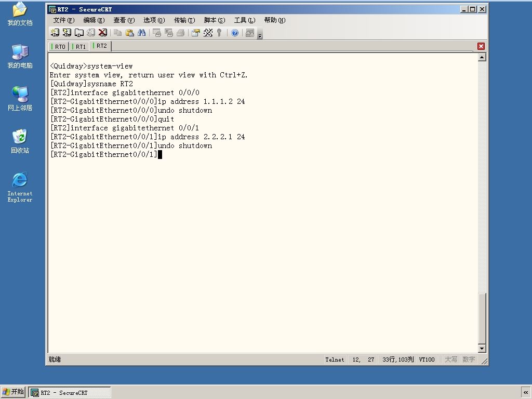
Task: Minimize the SecureCRT window
Action: [x=464, y=9]
